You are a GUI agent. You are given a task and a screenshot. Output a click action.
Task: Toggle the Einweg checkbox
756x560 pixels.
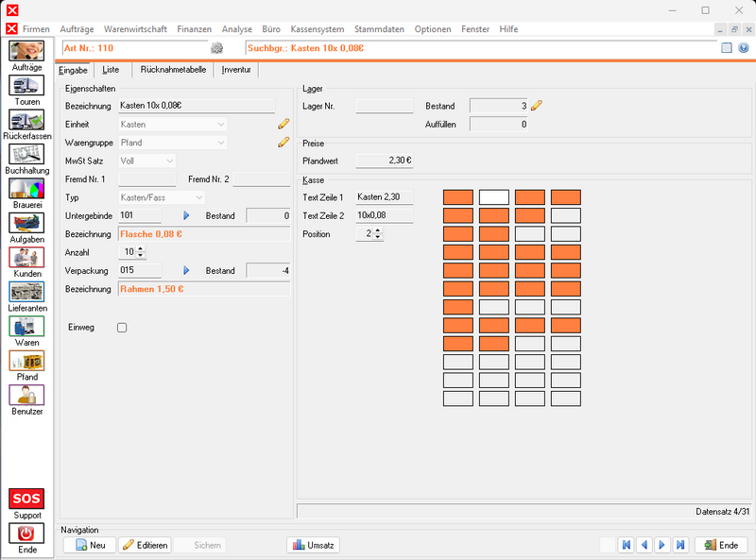pos(122,328)
